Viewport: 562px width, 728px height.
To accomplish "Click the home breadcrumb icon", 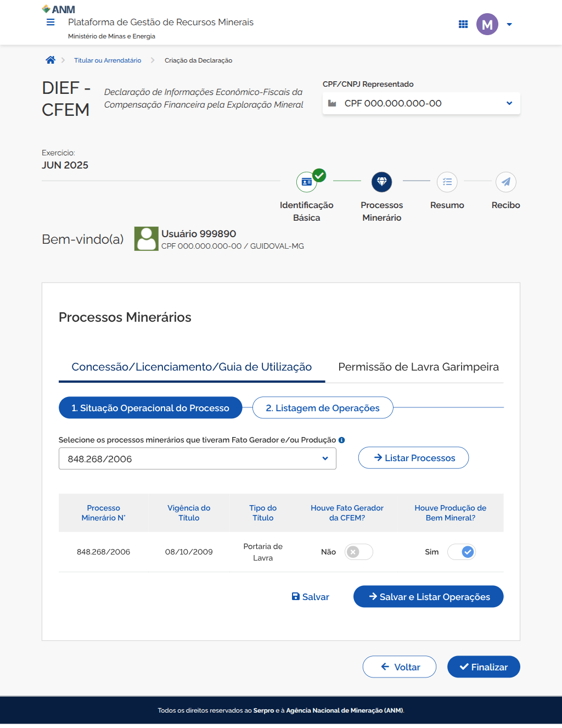I will pyautogui.click(x=50, y=60).
